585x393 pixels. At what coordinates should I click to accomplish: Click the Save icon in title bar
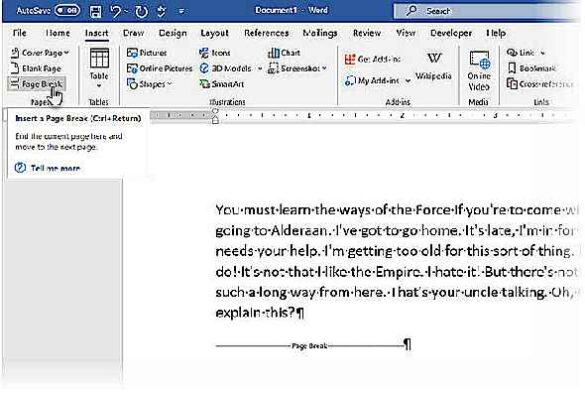96,11
